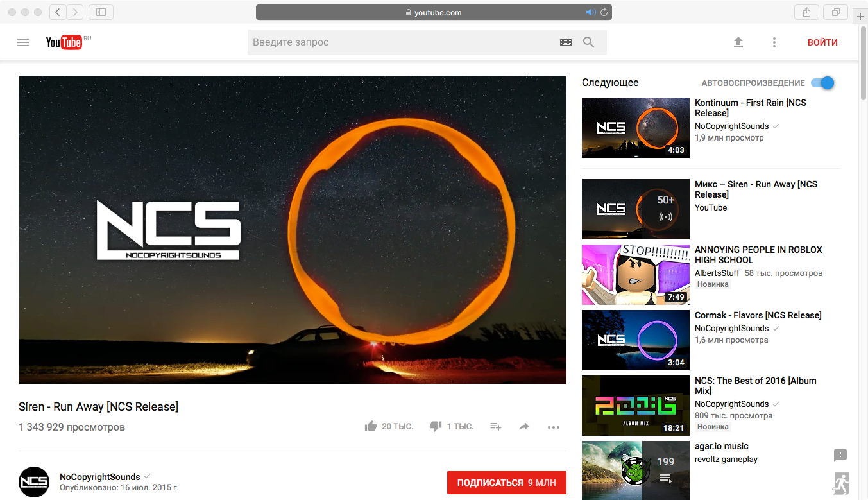Open the NoCopyrightSounds channel name link
This screenshot has height=500, width=868.
tap(99, 477)
